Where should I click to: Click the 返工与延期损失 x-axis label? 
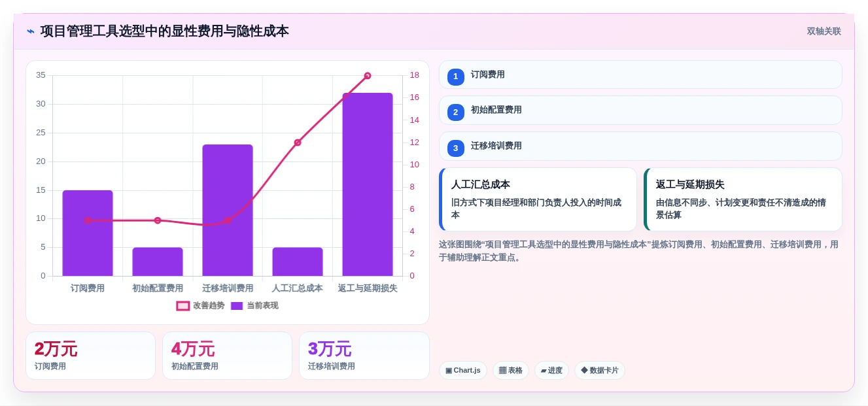(368, 288)
